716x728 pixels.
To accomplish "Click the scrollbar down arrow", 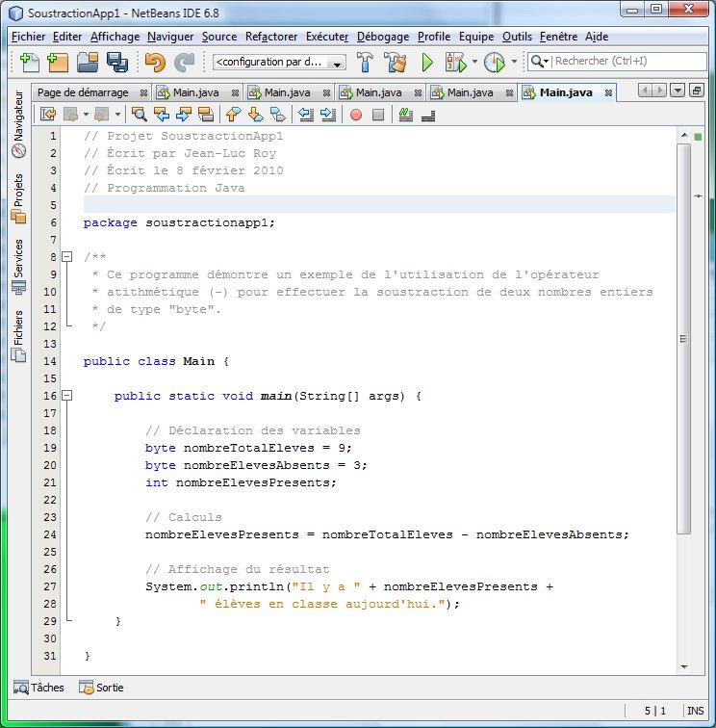I will [684, 666].
